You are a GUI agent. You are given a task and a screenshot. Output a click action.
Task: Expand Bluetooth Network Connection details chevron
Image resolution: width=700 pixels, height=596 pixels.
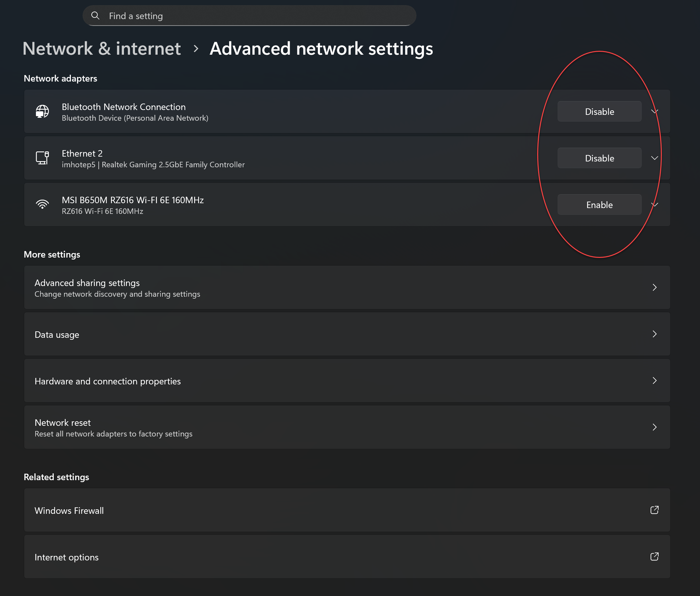pyautogui.click(x=654, y=111)
